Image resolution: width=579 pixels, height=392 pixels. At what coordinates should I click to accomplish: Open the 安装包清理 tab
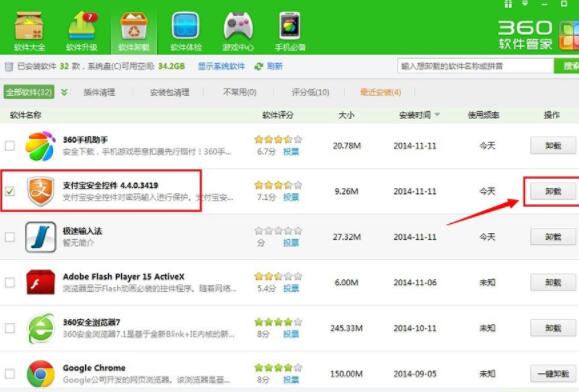pyautogui.click(x=169, y=92)
